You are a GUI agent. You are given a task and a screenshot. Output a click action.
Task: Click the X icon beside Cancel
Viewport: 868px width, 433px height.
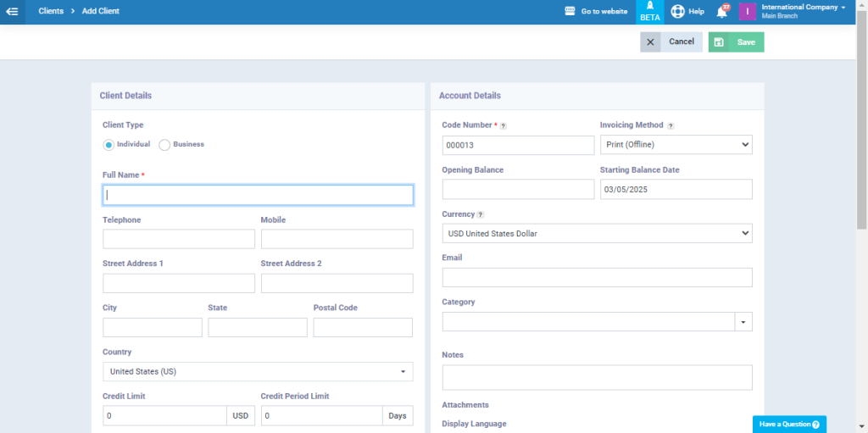[650, 42]
